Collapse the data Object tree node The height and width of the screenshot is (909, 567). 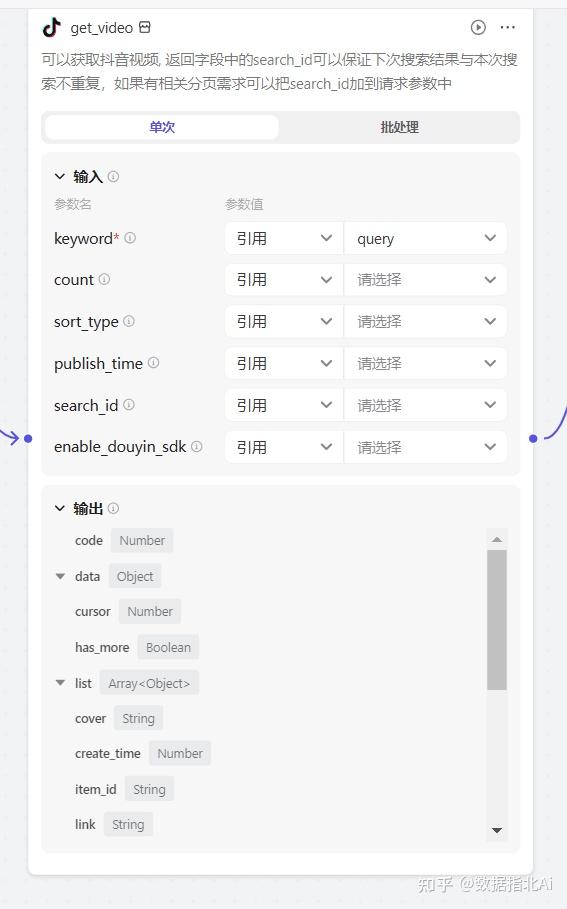60,576
